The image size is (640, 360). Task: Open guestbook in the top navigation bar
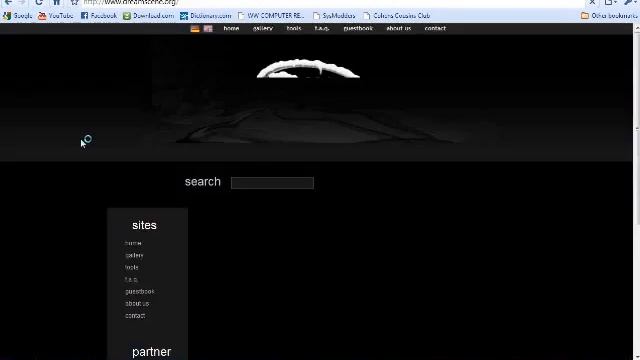358,29
